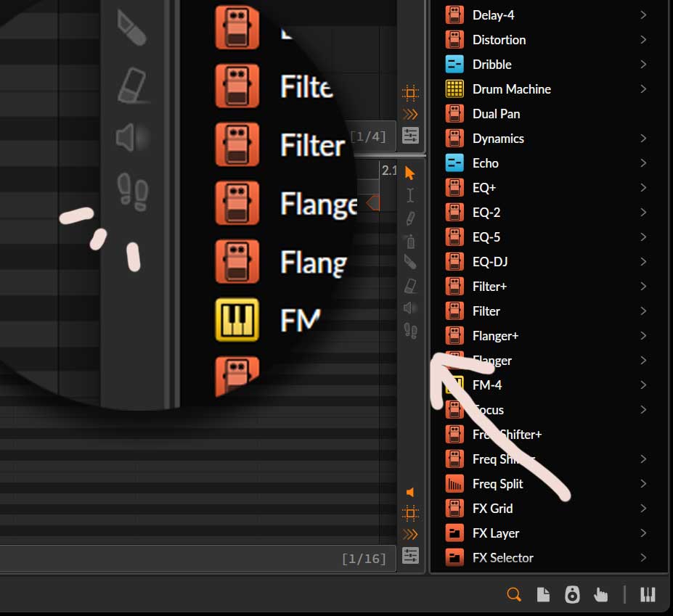Open the [1/4] grid resolution field

(369, 137)
